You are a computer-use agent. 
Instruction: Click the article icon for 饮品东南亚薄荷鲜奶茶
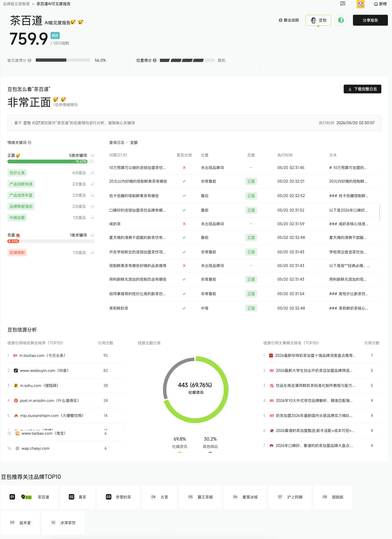click(272, 385)
